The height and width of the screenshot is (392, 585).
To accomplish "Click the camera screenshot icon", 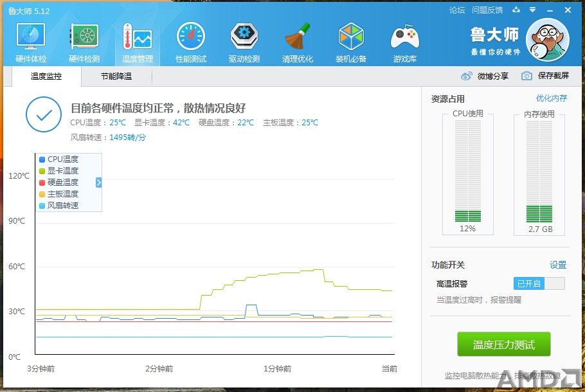I will [x=526, y=76].
